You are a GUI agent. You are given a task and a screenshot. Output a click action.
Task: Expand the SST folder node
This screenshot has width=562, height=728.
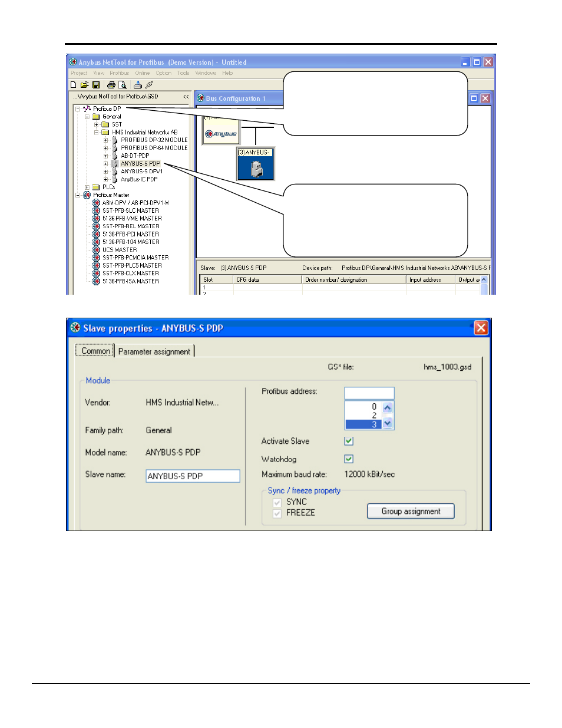click(97, 124)
